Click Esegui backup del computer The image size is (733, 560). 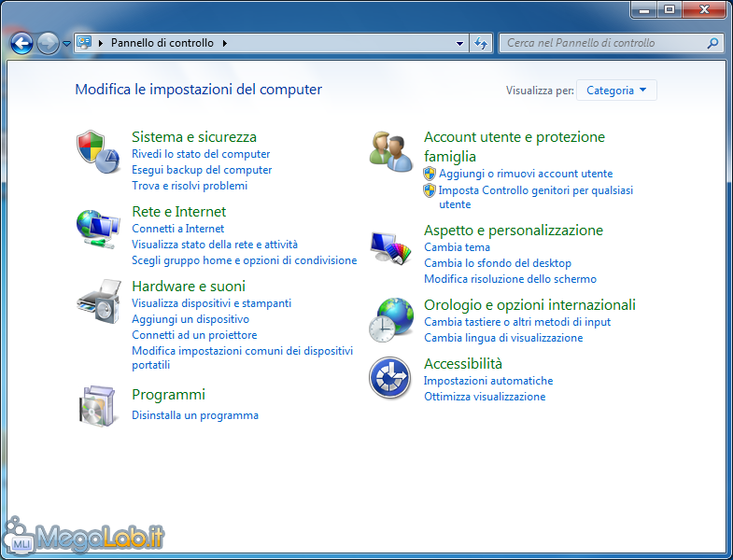click(202, 170)
